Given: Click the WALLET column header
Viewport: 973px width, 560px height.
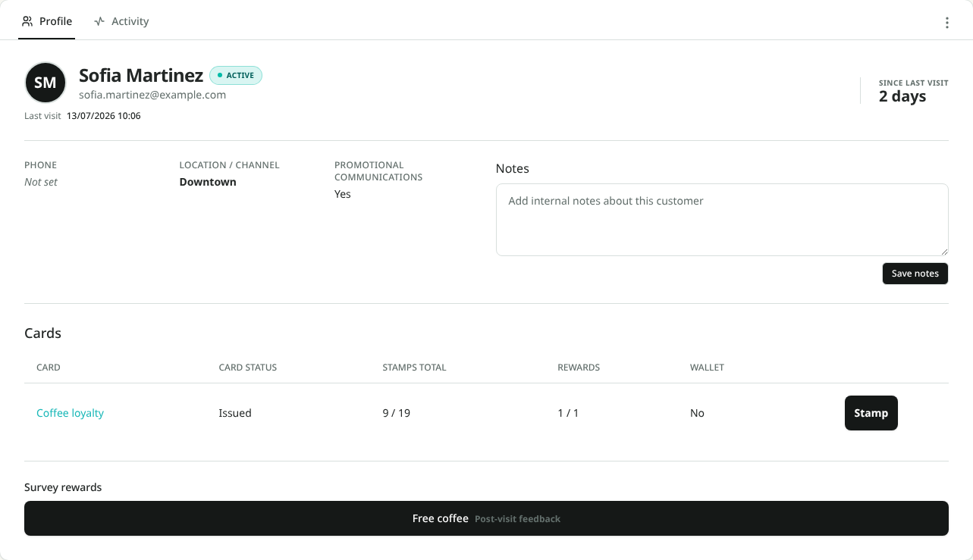Looking at the screenshot, I should pyautogui.click(x=707, y=368).
